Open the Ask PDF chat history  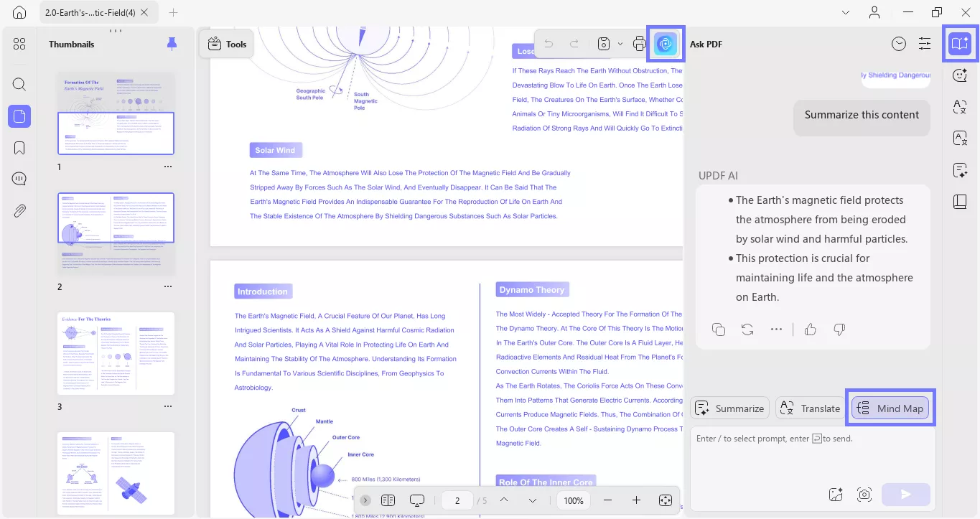pos(899,44)
